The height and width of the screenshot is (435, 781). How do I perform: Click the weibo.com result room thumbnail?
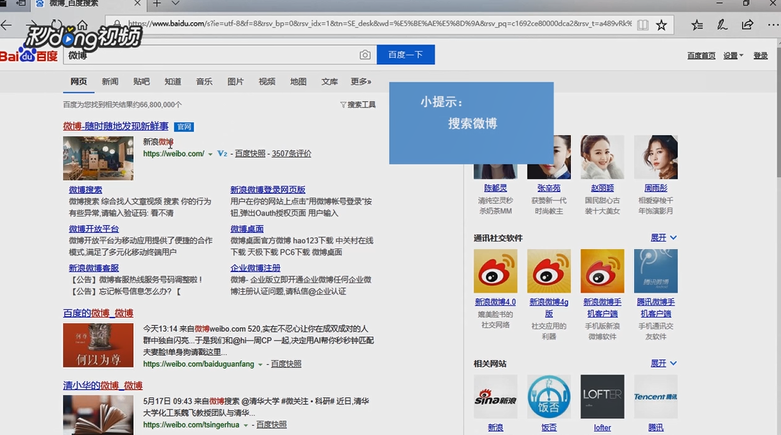pyautogui.click(x=98, y=158)
